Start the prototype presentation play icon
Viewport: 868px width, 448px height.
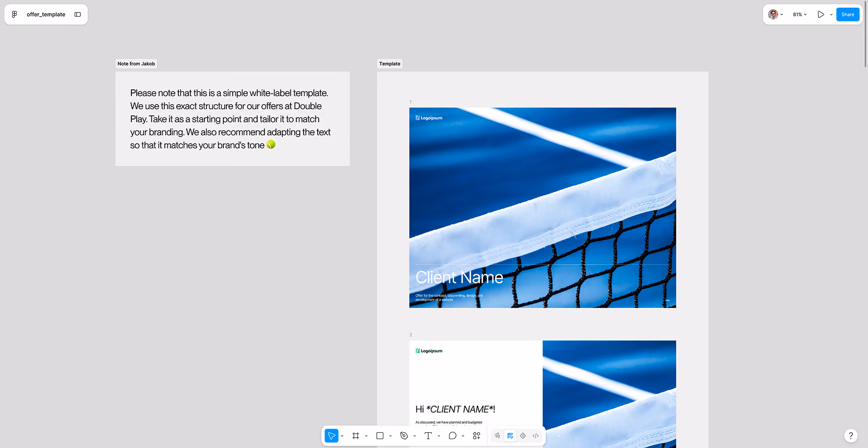click(x=821, y=15)
